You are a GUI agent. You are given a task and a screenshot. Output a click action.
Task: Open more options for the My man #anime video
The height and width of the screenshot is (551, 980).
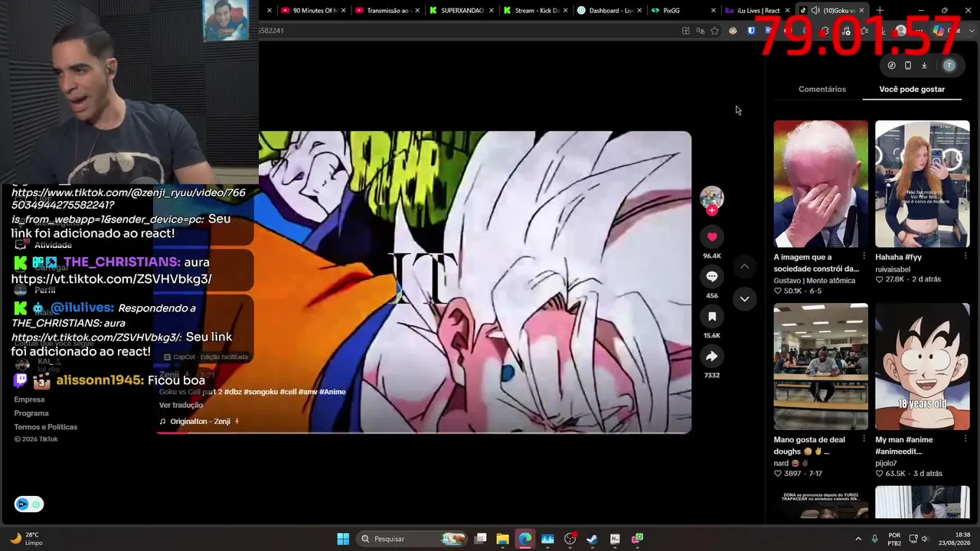[x=965, y=439]
